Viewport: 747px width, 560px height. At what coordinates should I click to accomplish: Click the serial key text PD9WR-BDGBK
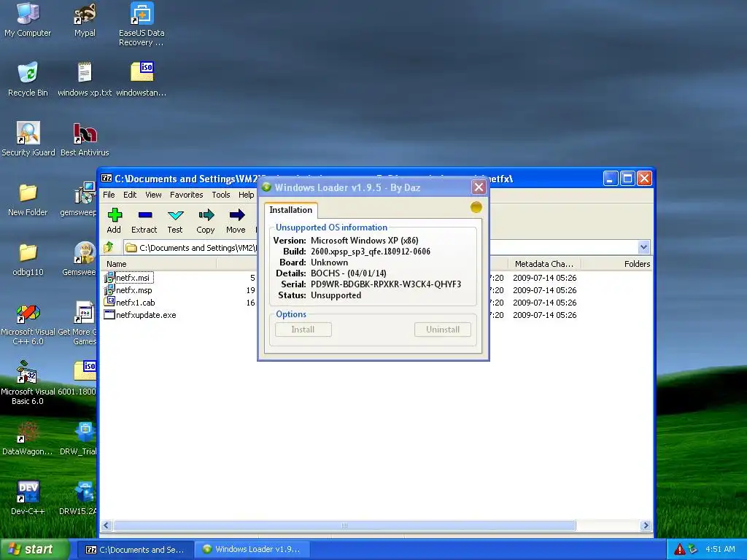click(386, 284)
